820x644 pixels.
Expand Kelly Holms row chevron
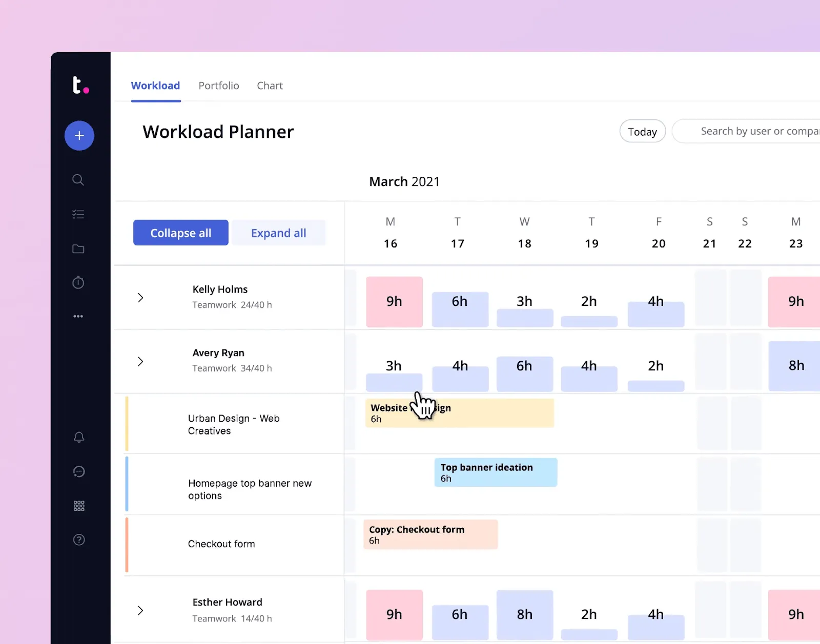tap(140, 298)
